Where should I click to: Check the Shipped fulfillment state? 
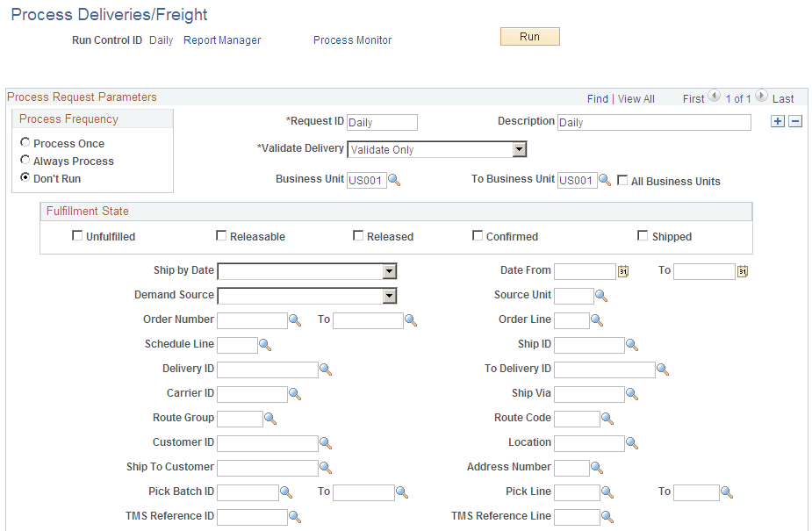tap(642, 235)
